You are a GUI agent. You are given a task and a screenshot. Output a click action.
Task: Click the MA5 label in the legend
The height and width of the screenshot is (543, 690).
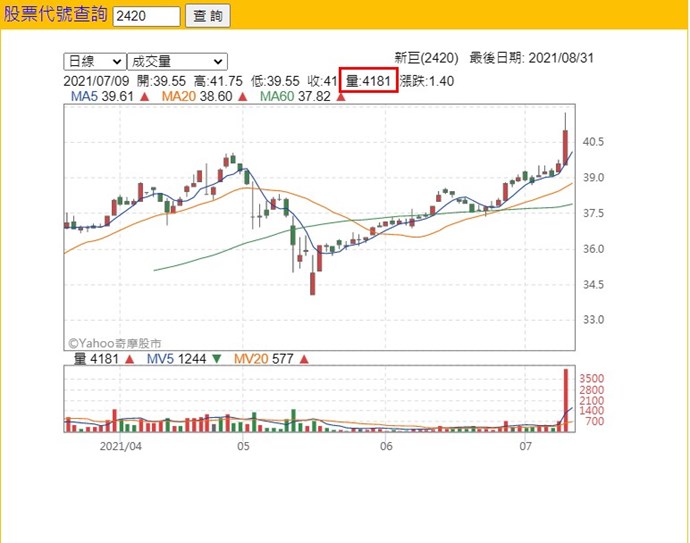[x=82, y=97]
